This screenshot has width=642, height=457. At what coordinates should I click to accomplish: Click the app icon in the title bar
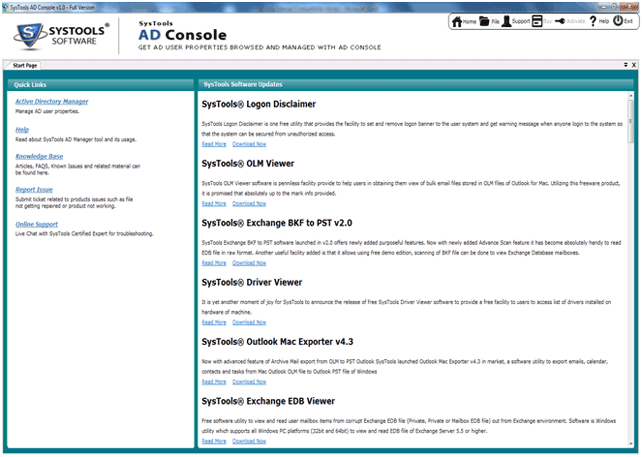click(5, 7)
